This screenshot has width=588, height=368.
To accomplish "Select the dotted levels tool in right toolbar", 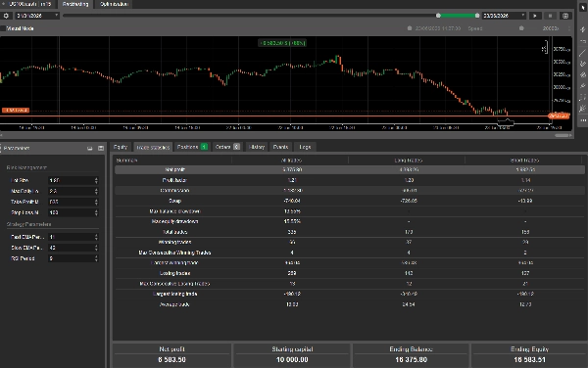I will [x=583, y=97].
